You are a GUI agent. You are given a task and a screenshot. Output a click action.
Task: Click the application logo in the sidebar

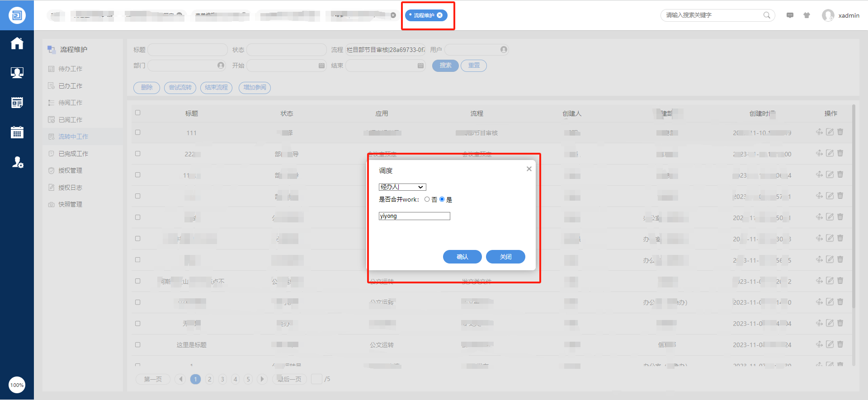point(17,15)
